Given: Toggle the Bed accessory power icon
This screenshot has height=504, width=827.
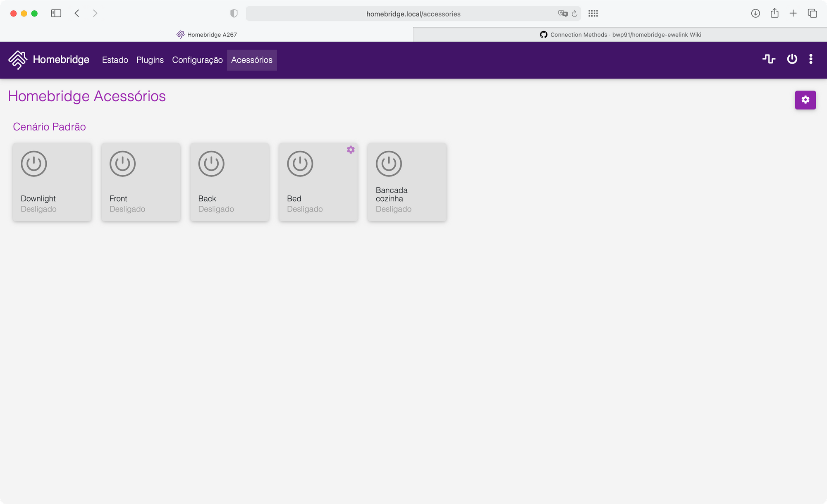Looking at the screenshot, I should [300, 164].
